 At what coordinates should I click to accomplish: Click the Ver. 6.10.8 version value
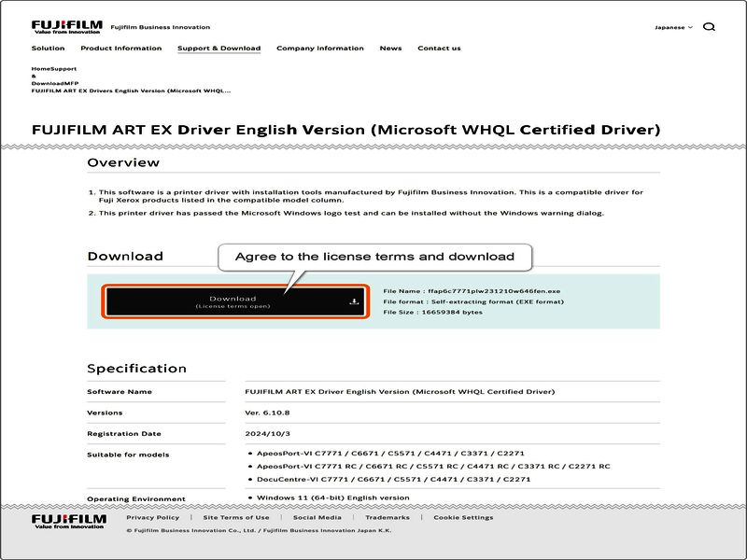267,413
